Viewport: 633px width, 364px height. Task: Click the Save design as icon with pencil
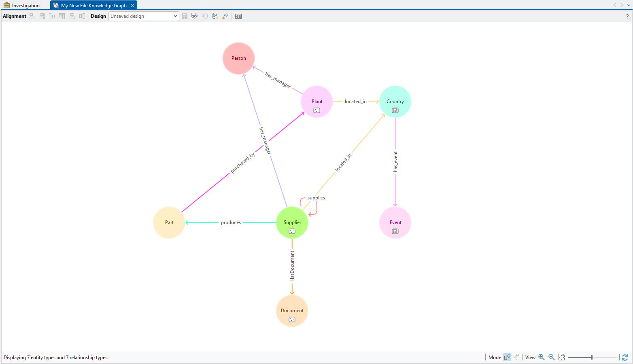pyautogui.click(x=195, y=16)
